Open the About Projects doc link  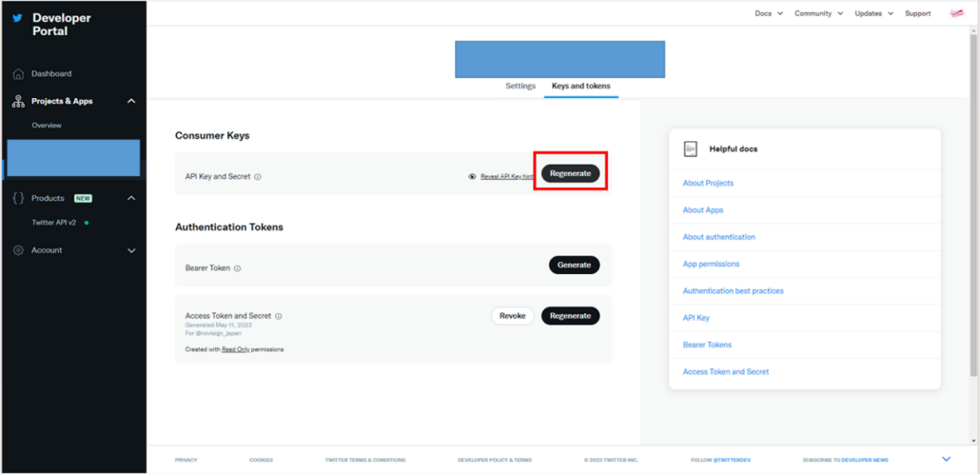(708, 183)
